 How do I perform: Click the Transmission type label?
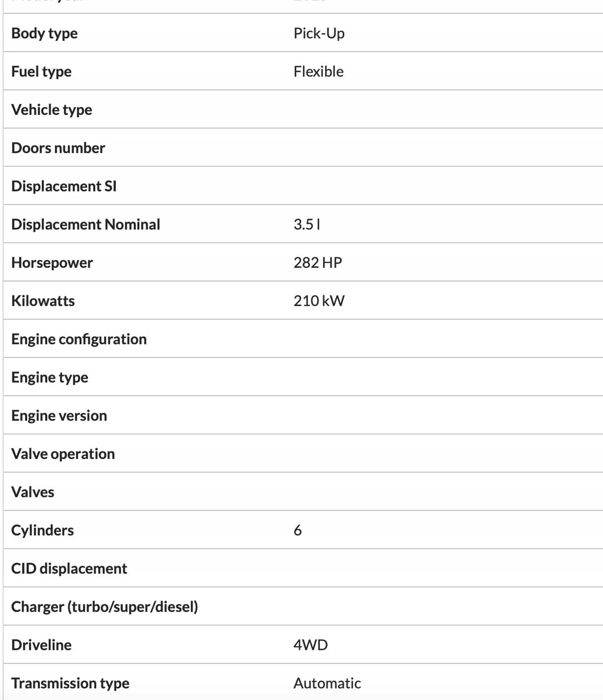tap(70, 683)
